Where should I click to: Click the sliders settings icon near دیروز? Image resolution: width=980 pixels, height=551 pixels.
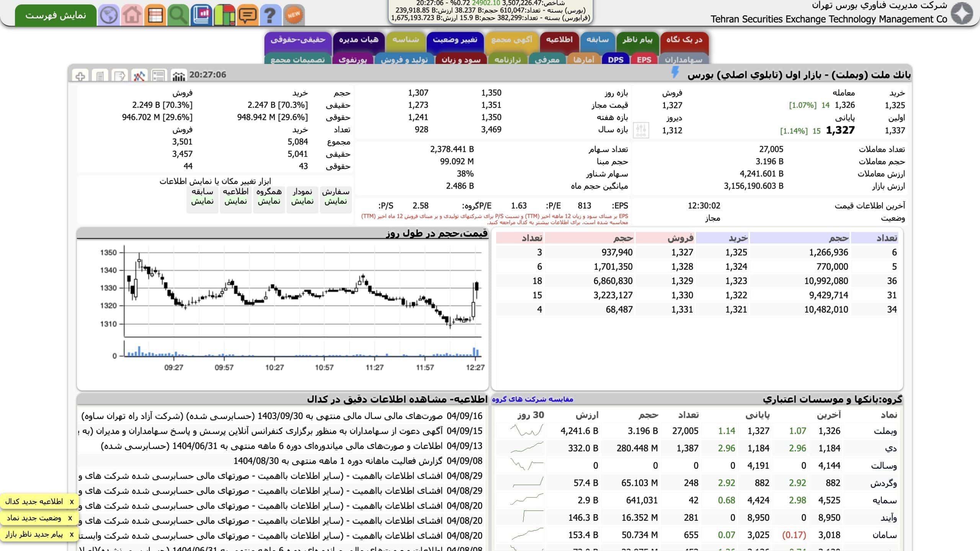641,130
